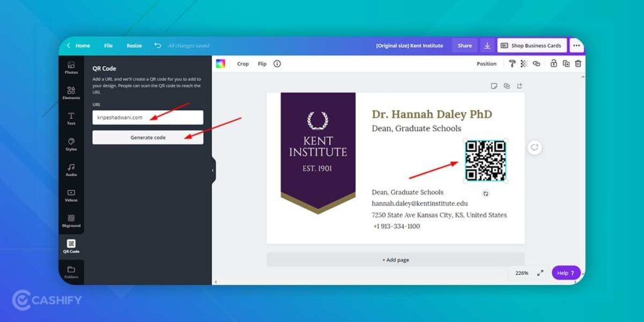Click the duplicate page icon above page
644x322 pixels.
(507, 86)
